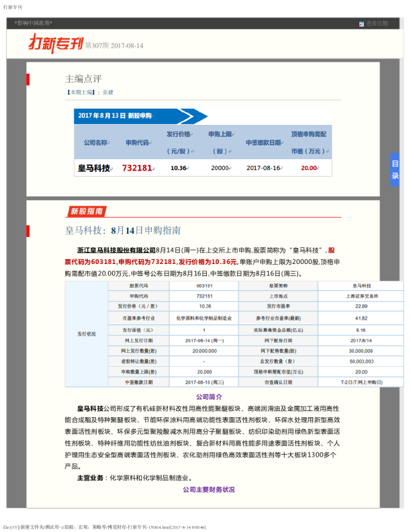Click the editor name 张健 link
Image resolution: width=411 pixels, height=532 pixels.
[x=108, y=92]
